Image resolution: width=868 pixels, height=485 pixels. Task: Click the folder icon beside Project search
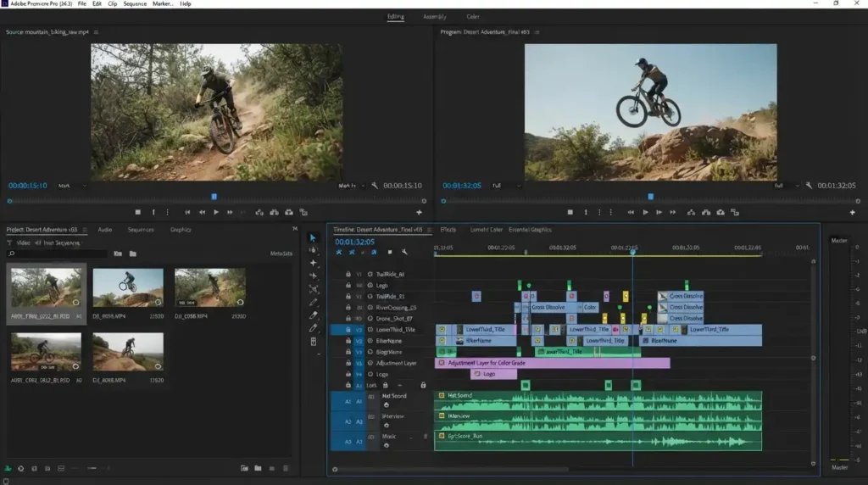tap(133, 254)
